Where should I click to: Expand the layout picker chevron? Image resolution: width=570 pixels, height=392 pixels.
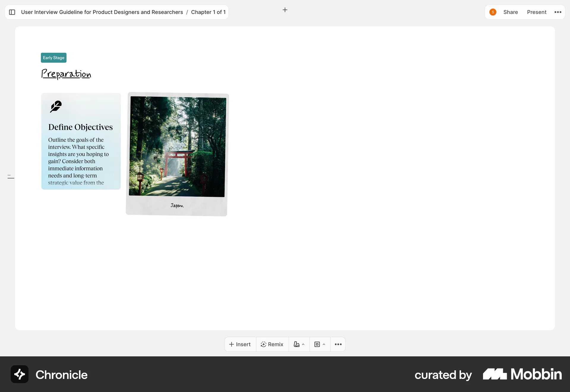[x=324, y=345]
